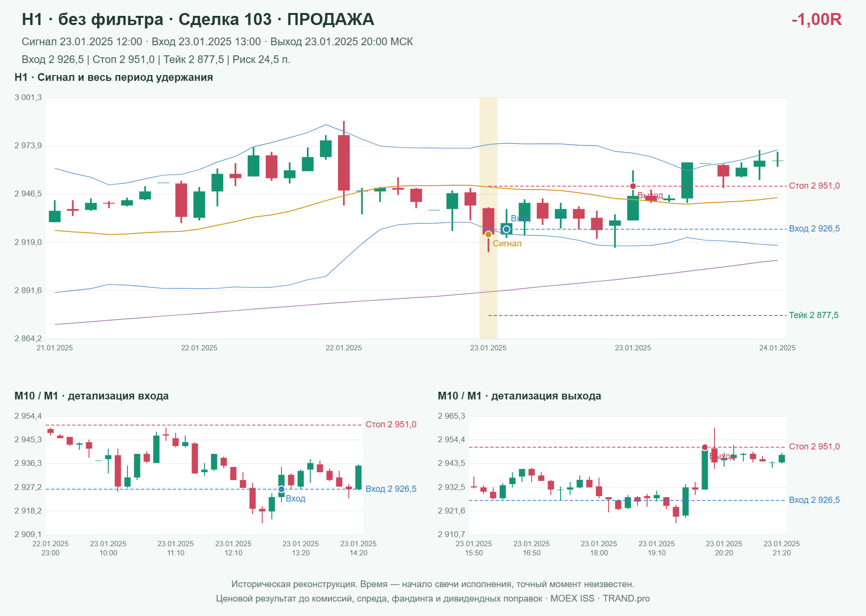Click the red exit marker on the H1 chart
The height and width of the screenshot is (616, 866).
click(633, 186)
